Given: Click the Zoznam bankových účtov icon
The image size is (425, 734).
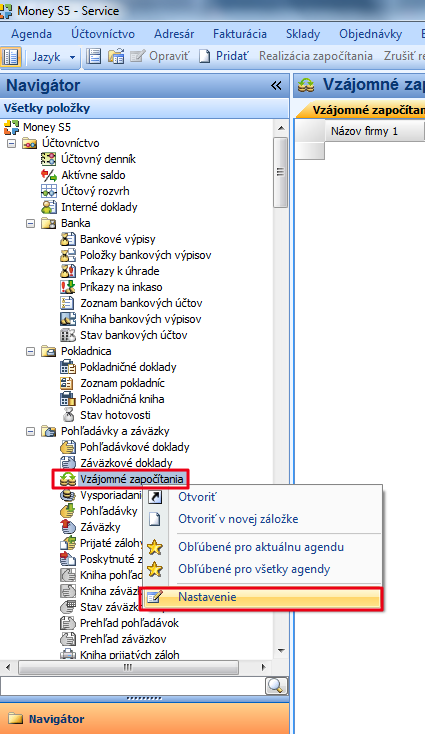Looking at the screenshot, I should pos(68,303).
